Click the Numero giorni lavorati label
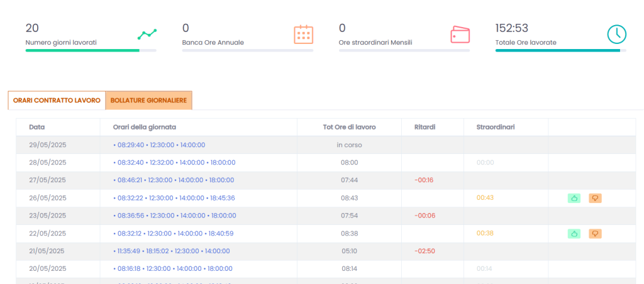Image resolution: width=644 pixels, height=284 pixels. (61, 42)
